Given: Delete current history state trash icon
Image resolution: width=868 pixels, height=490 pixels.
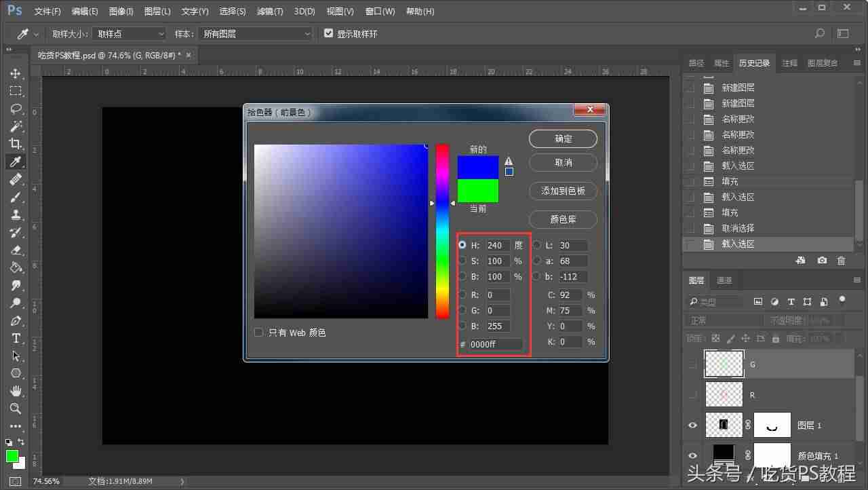Looking at the screenshot, I should point(842,261).
